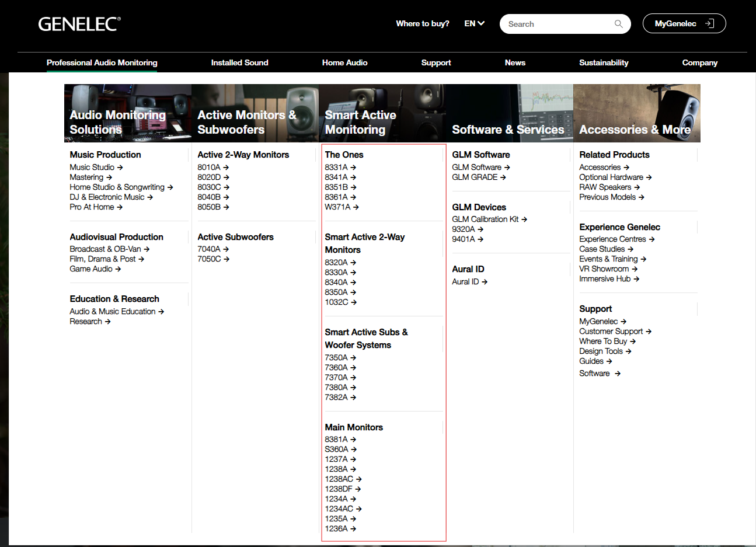Open the S360A main monitor link
Viewport: 756px width, 547px height.
click(341, 449)
